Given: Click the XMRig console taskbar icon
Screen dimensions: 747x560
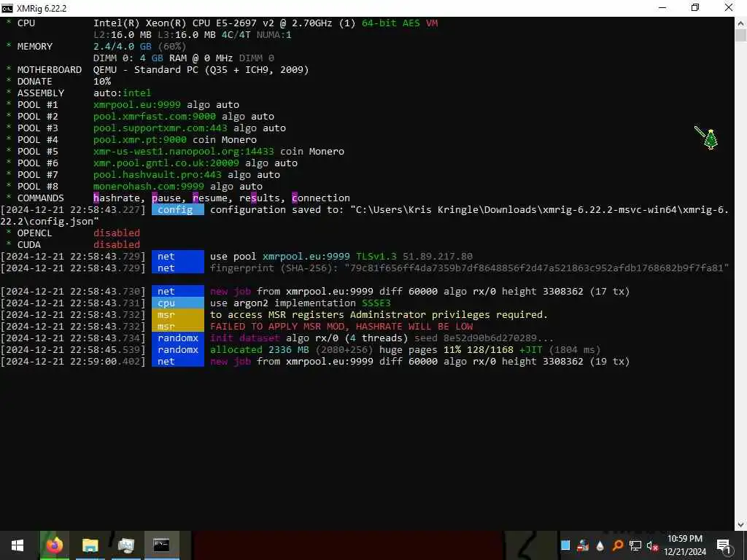Looking at the screenshot, I should click(x=161, y=545).
